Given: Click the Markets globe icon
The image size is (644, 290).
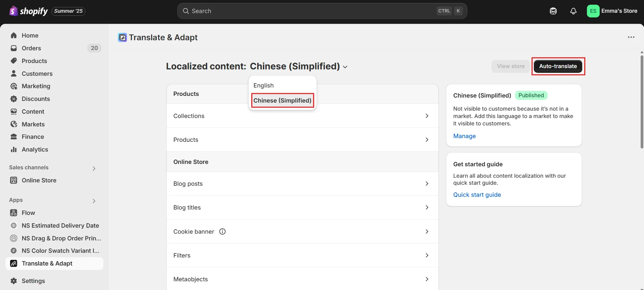Looking at the screenshot, I should point(14,124).
